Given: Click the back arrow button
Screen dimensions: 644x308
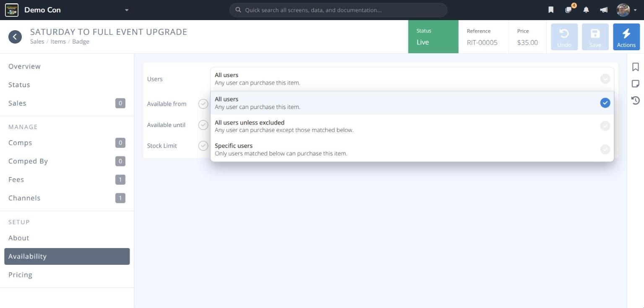Looking at the screenshot, I should pos(15,36).
